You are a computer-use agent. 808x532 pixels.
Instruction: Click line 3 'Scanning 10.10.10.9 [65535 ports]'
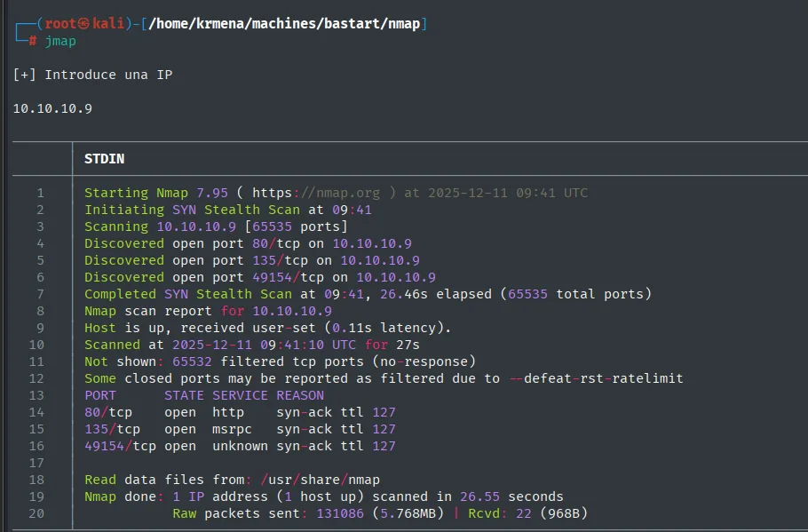[x=216, y=226]
